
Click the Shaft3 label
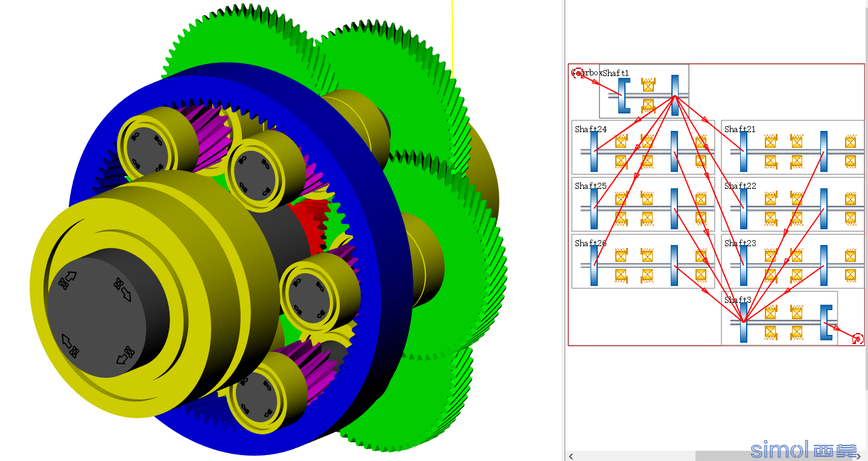(738, 300)
